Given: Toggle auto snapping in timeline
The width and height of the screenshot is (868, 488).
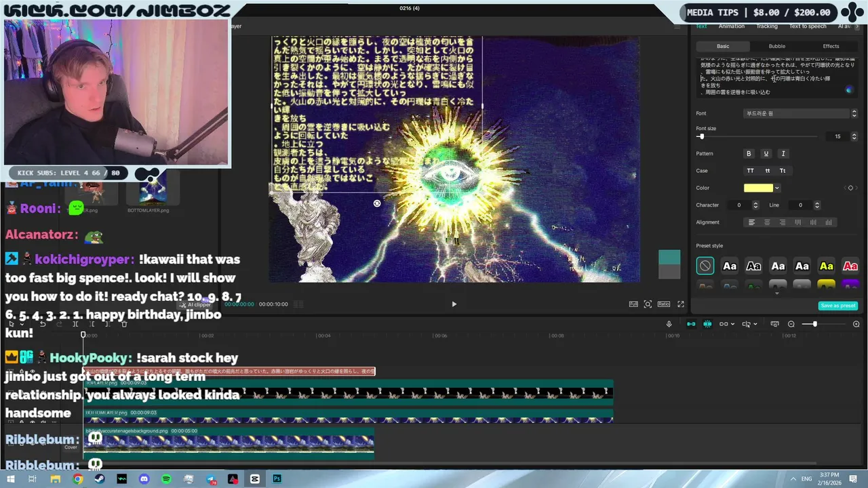Looking at the screenshot, I should click(x=707, y=324).
